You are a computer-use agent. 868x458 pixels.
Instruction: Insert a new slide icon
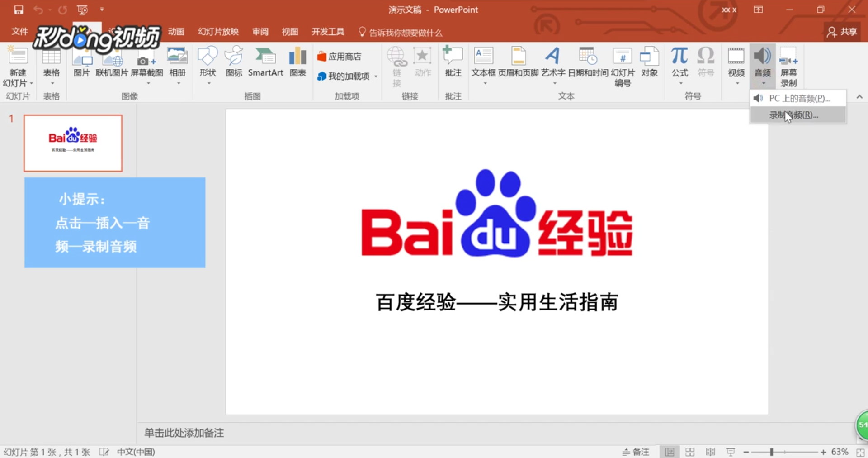18,56
